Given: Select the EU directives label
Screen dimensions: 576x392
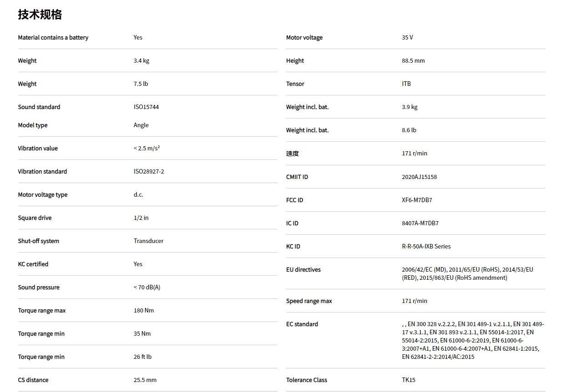Looking at the screenshot, I should coord(303,270).
